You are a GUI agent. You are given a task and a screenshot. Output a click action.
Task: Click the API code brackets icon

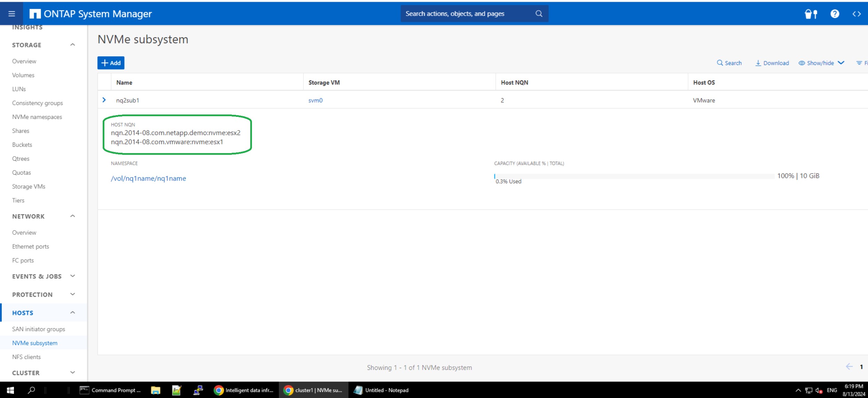click(x=857, y=14)
